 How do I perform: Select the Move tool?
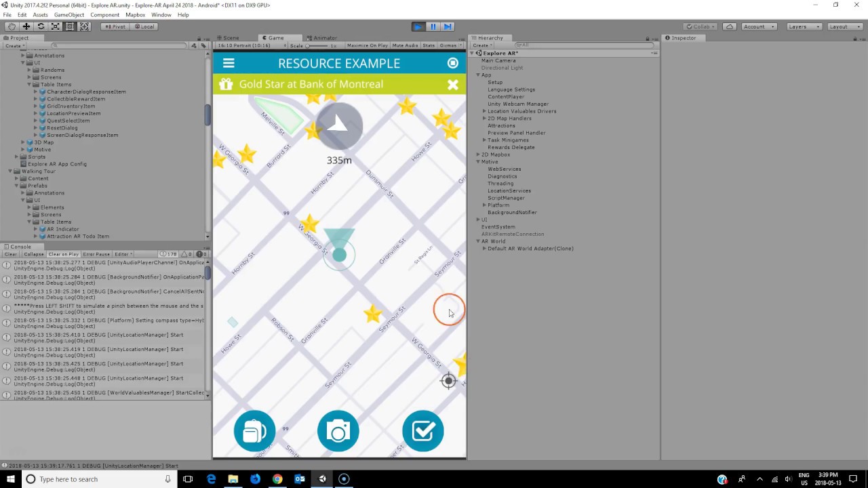pos(26,26)
